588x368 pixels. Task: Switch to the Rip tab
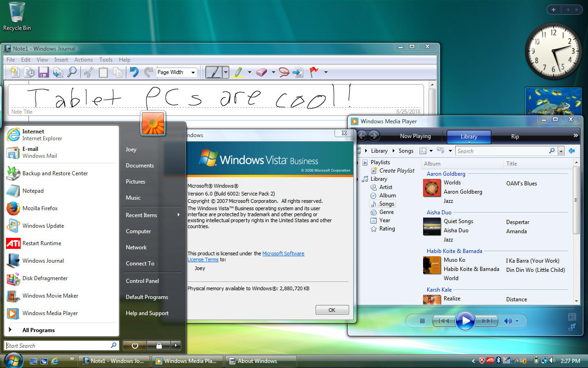515,137
